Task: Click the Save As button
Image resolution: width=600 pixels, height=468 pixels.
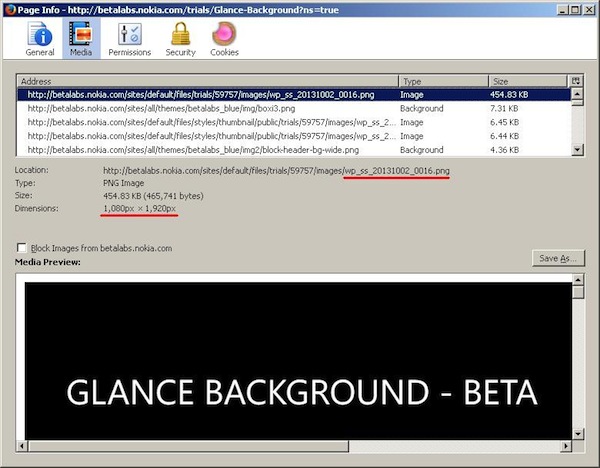Action: pos(558,258)
